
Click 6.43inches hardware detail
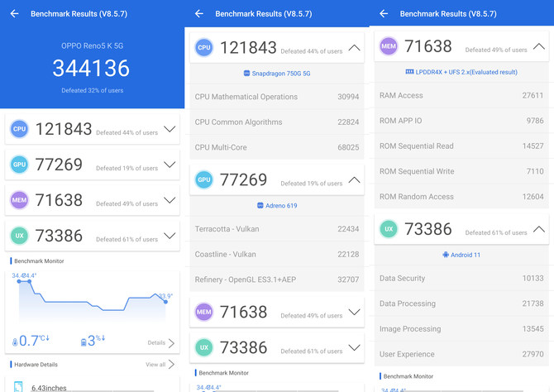tap(49, 388)
